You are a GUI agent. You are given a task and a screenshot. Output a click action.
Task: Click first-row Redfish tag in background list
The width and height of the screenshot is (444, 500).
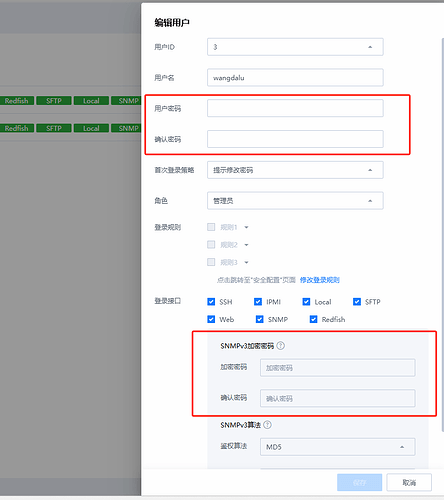pos(16,101)
